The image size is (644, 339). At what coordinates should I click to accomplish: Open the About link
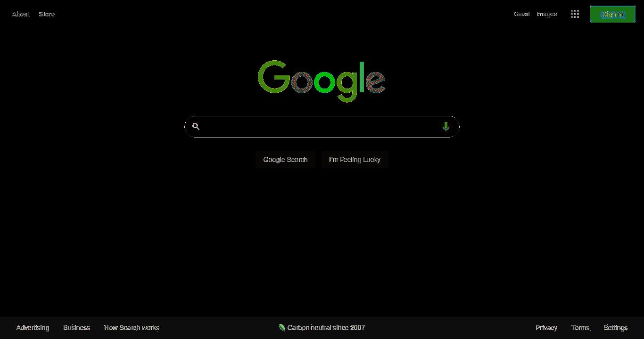pyautogui.click(x=21, y=14)
